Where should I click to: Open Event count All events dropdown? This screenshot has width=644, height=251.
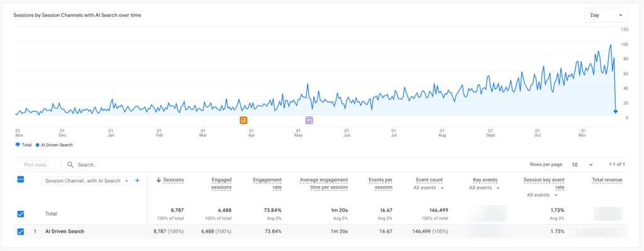coord(428,187)
